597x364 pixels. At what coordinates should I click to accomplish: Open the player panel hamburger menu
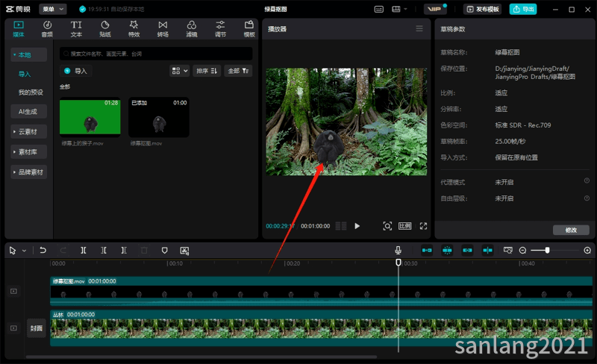419,28
